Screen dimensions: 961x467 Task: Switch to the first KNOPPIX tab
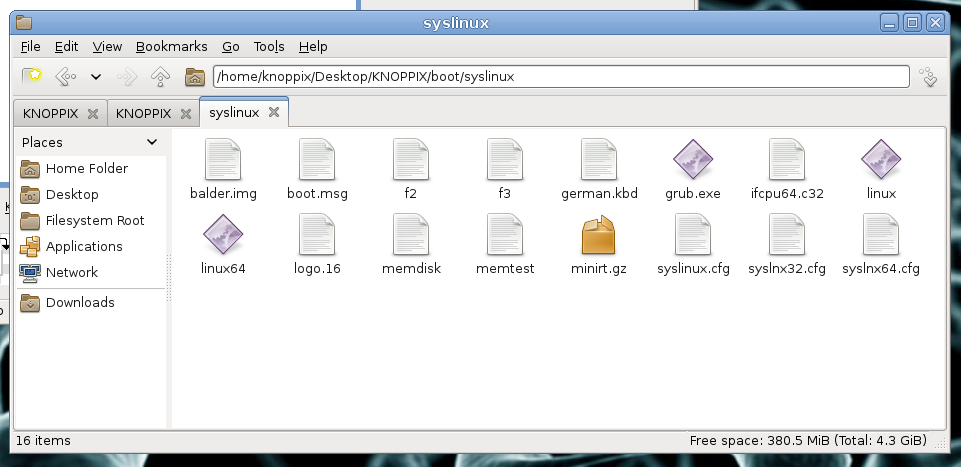(x=50, y=113)
